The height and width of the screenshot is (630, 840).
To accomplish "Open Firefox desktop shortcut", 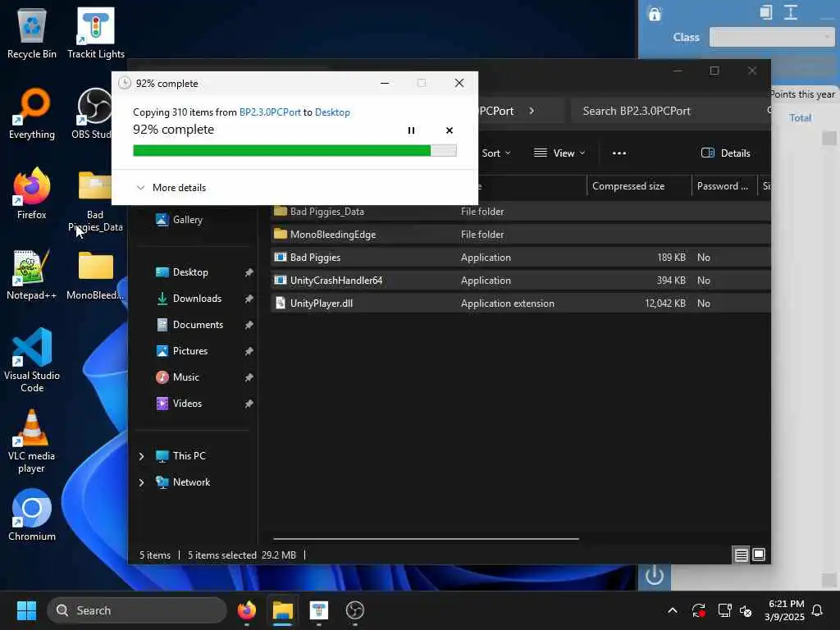I will coord(32,194).
